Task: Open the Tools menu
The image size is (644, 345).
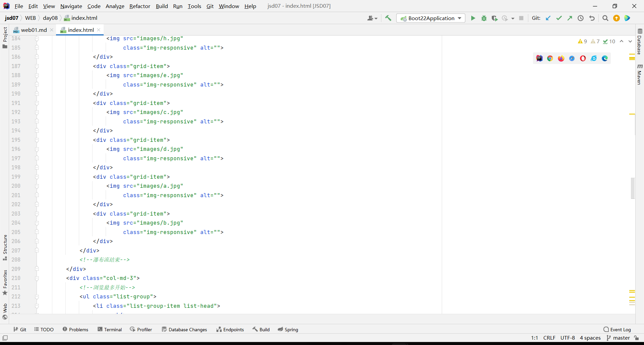Action: click(194, 6)
